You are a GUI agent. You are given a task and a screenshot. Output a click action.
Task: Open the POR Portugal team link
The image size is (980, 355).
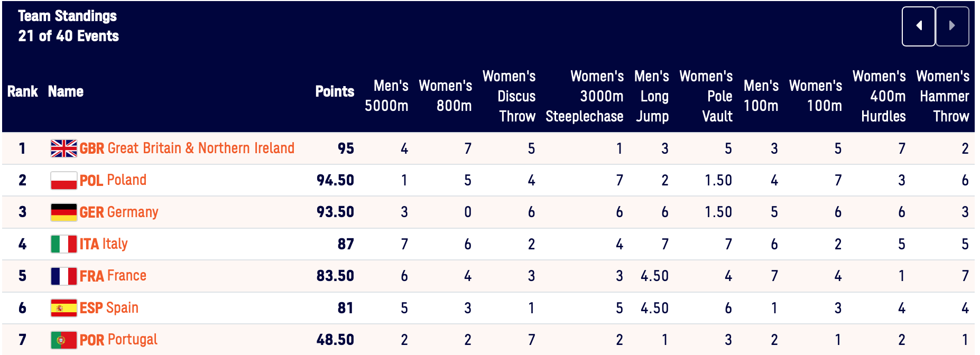pos(118,340)
